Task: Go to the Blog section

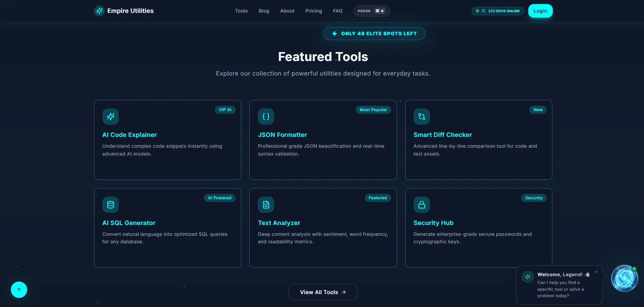Action: pyautogui.click(x=264, y=11)
